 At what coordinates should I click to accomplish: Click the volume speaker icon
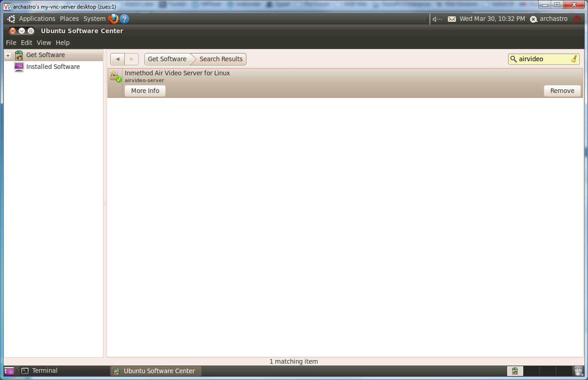[x=437, y=19]
